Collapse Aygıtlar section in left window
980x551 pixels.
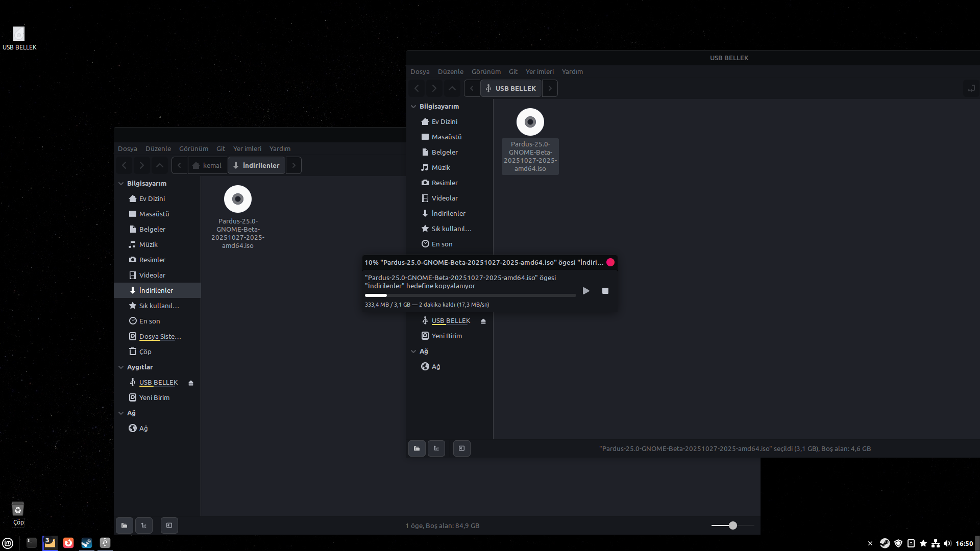pyautogui.click(x=121, y=367)
